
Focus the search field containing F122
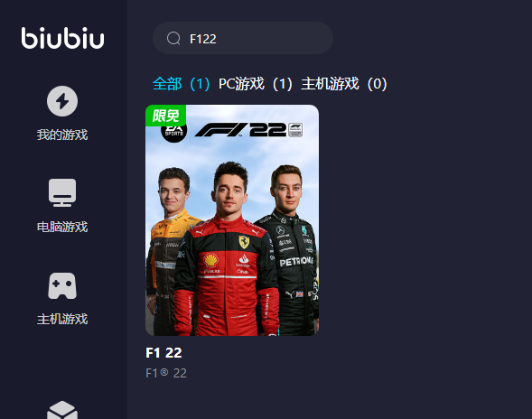coord(243,38)
